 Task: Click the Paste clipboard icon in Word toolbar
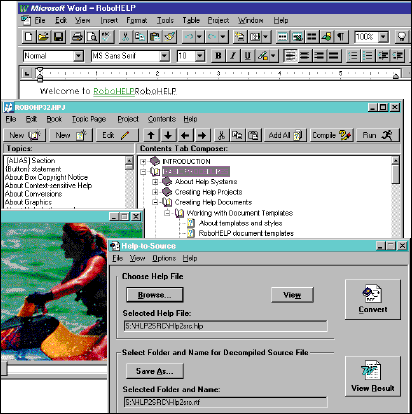tap(155, 37)
